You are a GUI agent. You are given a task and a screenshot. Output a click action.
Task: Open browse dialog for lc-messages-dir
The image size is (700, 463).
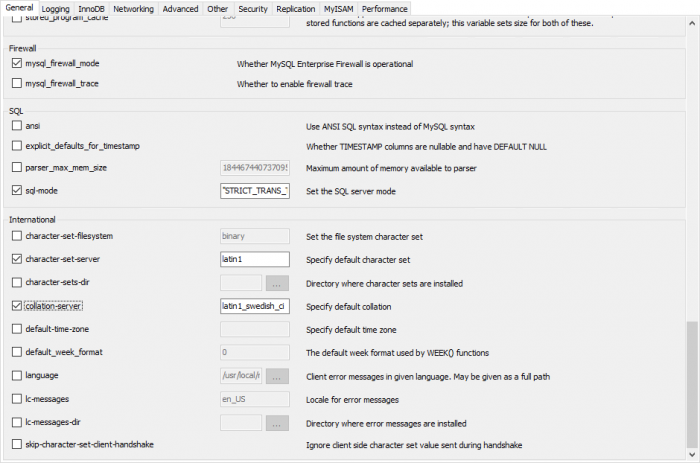click(277, 422)
